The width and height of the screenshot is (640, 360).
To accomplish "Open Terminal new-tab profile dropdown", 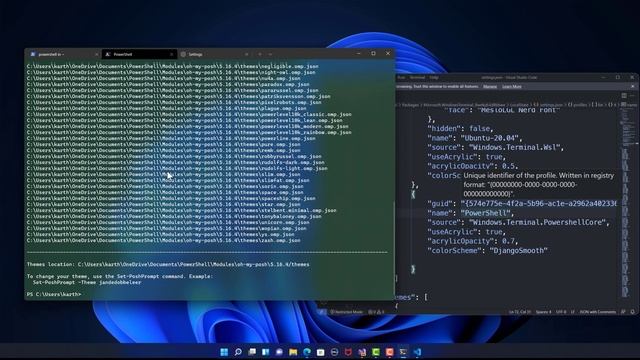I will point(270,54).
